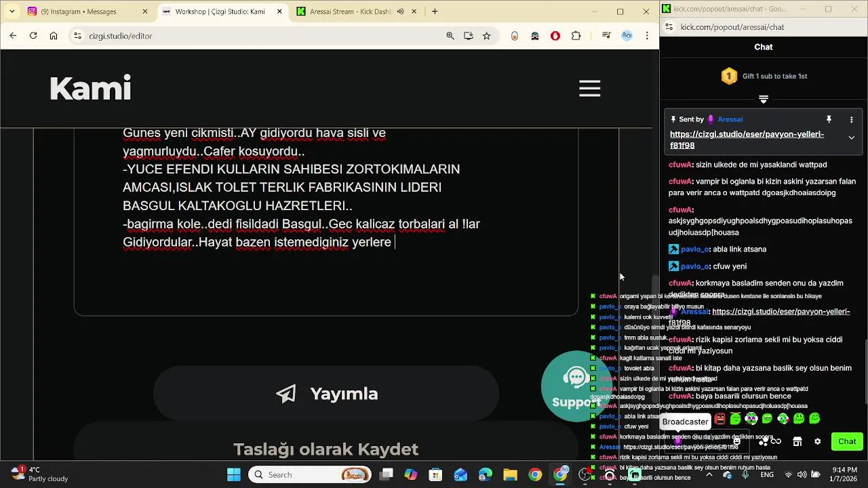Open Task View on taskbar
Viewport: 868px width, 488px height.
click(x=386, y=474)
